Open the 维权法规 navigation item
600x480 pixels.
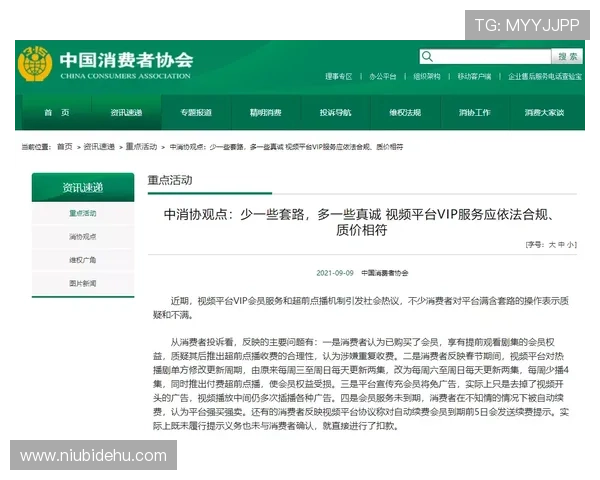pyautogui.click(x=405, y=113)
